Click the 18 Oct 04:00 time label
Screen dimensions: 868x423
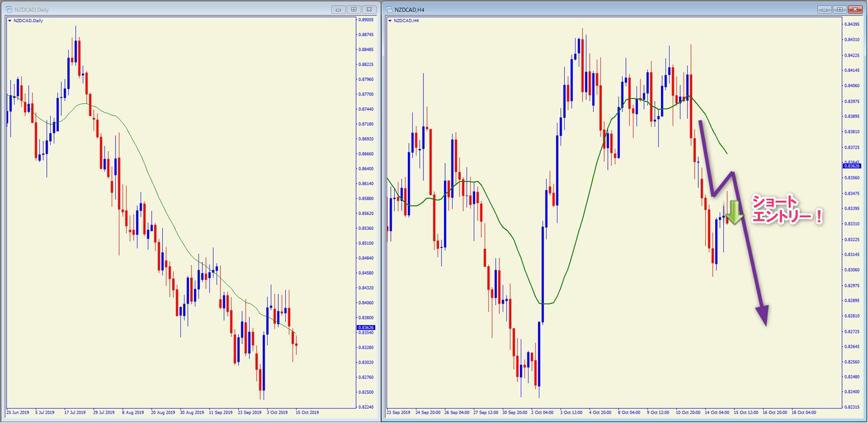pyautogui.click(x=804, y=412)
